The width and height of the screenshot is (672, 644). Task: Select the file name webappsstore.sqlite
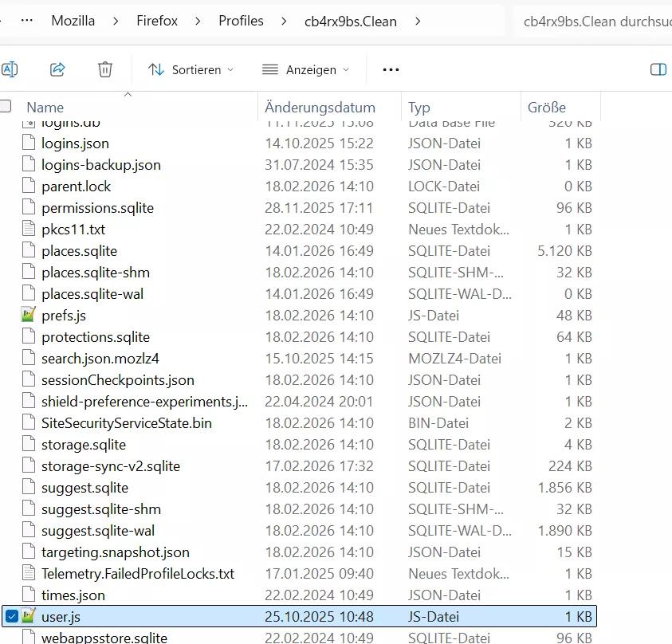104,638
